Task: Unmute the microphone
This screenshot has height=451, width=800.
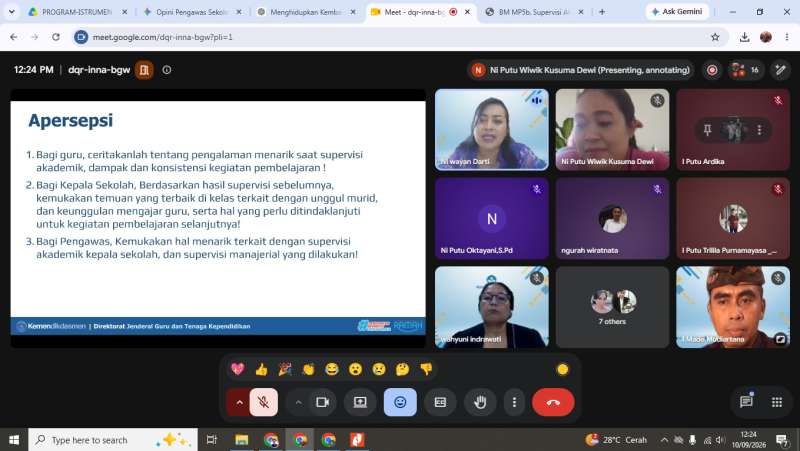Action: [x=264, y=402]
